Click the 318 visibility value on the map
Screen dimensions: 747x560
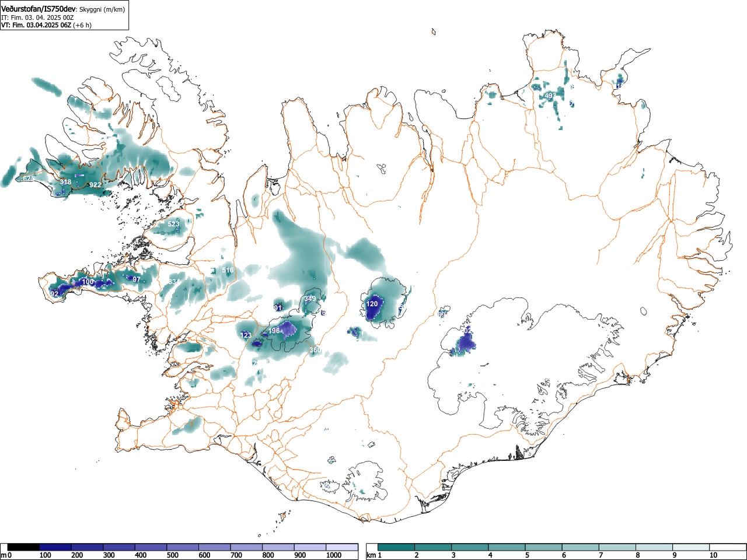coord(66,182)
